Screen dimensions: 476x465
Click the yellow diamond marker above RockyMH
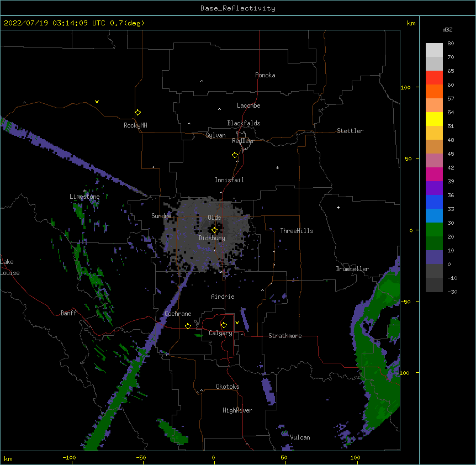[137, 112]
